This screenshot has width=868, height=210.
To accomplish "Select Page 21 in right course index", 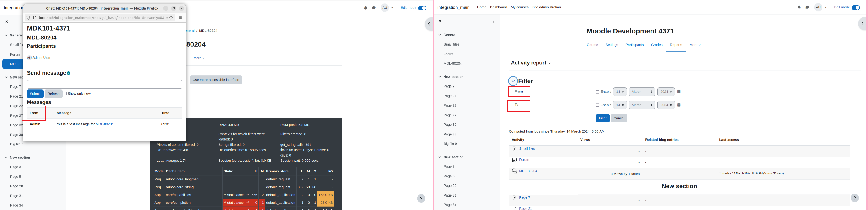I will [450, 96].
